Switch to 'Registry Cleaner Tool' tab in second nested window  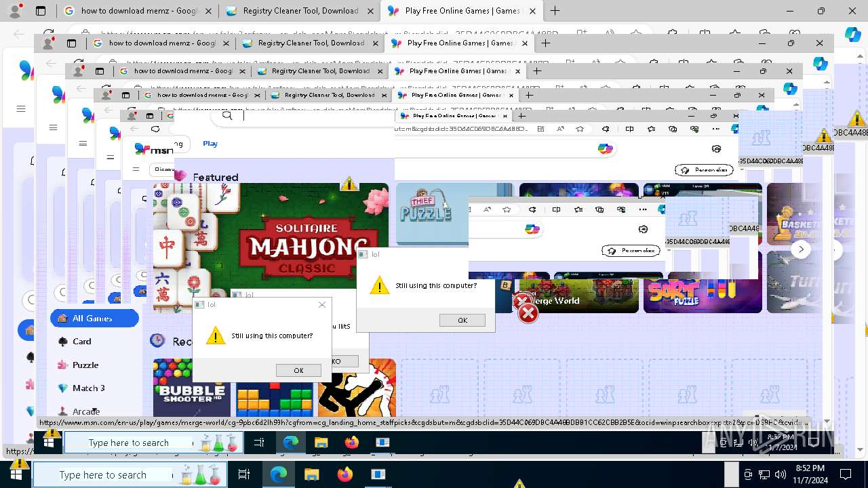(311, 43)
